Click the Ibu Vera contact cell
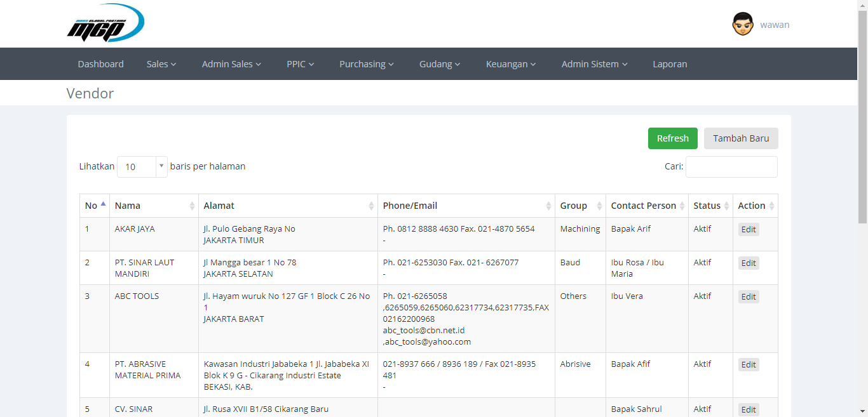This screenshot has width=868, height=417. point(647,319)
